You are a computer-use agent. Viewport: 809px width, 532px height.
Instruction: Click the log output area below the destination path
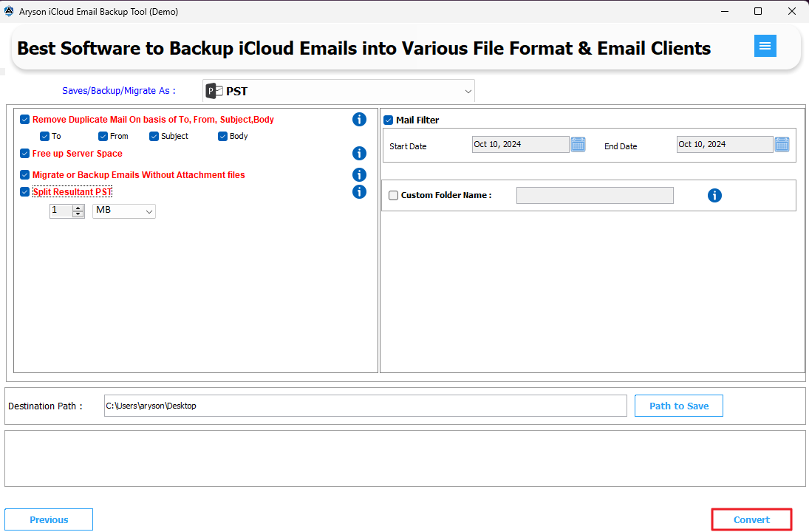(405, 459)
